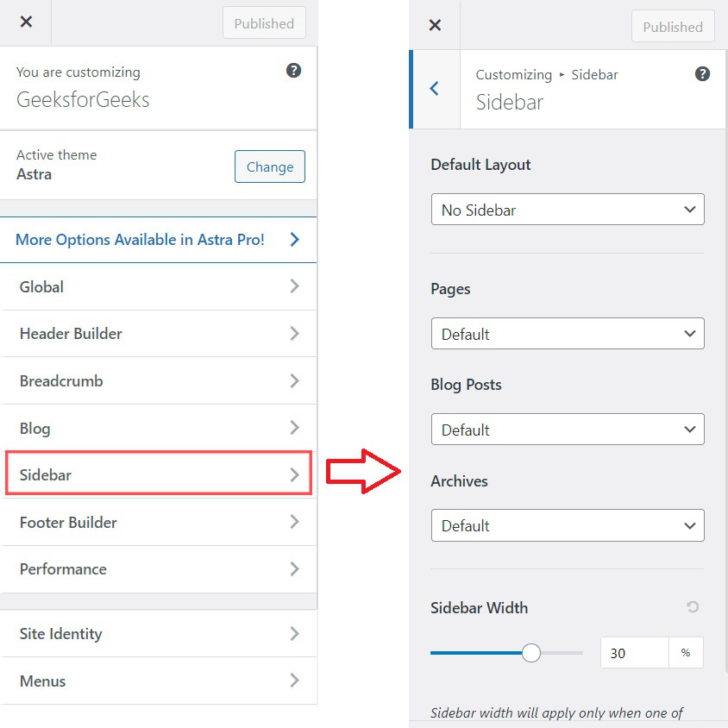Reset the Sidebar Width value
The image size is (728, 728).
click(693, 607)
